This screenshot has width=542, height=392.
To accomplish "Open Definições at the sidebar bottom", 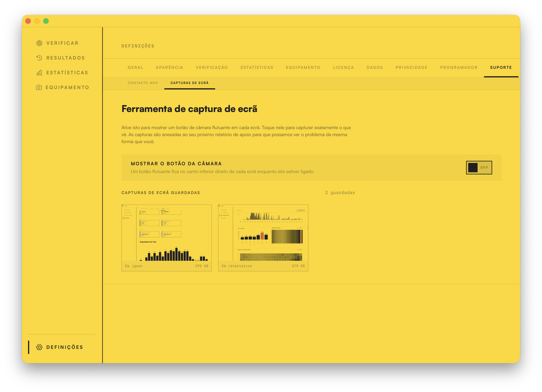I will tap(62, 347).
